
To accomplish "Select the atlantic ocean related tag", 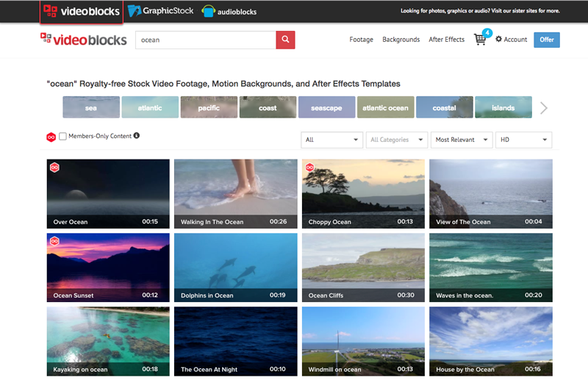I will 385,107.
